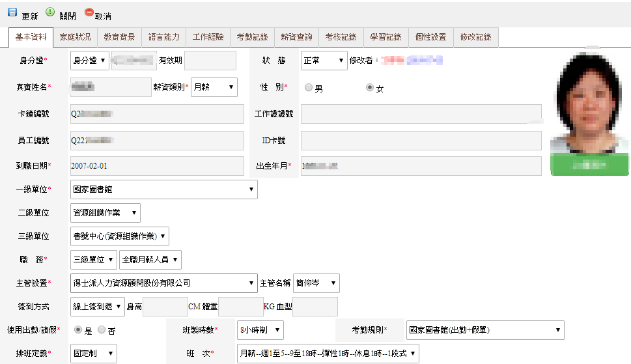631x364 pixels.
Task: Select the 女 gender radio button
Action: click(370, 87)
